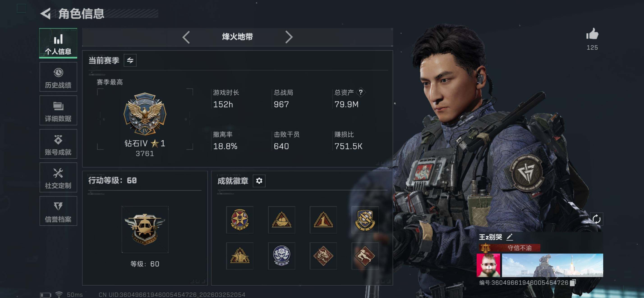Open the 烽火地带 mode selector
This screenshot has width=644, height=298.
[x=237, y=37]
